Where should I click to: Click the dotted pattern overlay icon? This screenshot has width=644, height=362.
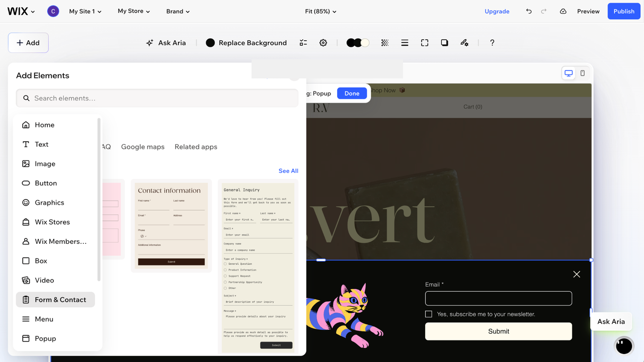tap(385, 43)
